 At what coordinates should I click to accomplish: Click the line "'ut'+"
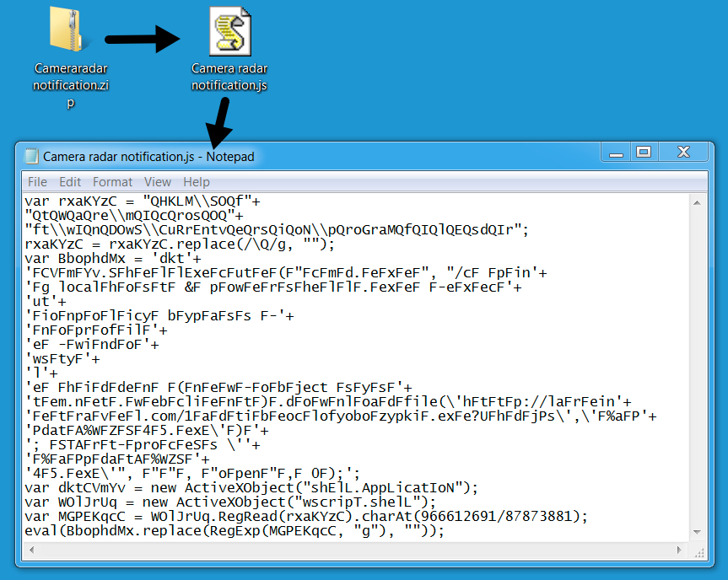pyautogui.click(x=46, y=302)
